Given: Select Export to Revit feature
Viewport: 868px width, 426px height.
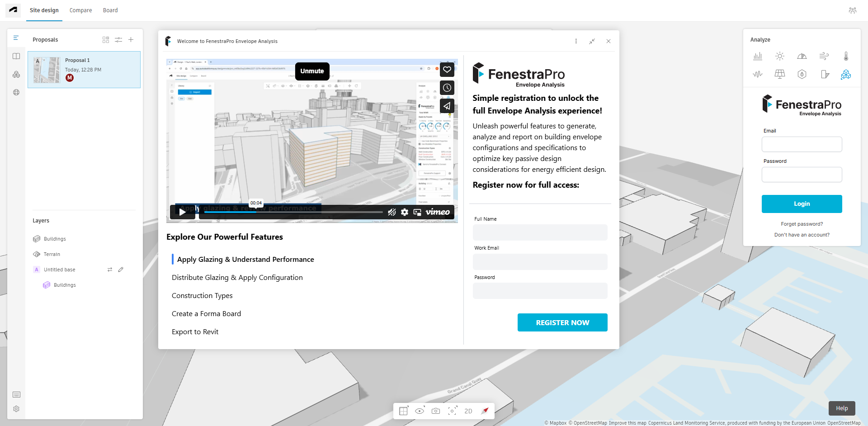Looking at the screenshot, I should point(195,331).
